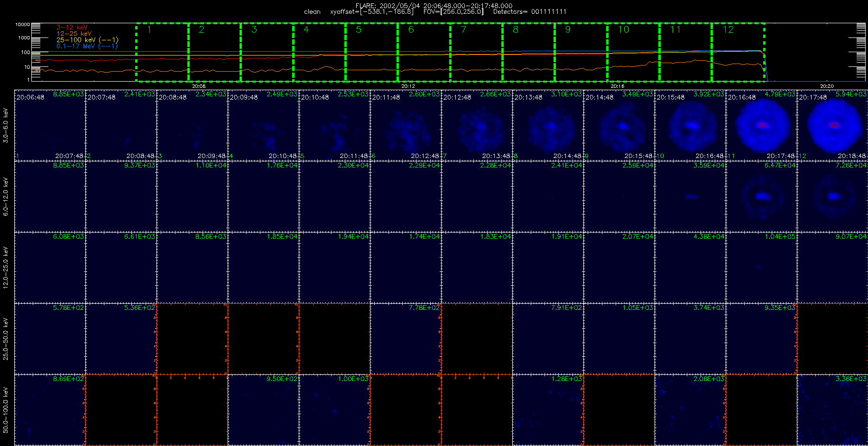The width and height of the screenshot is (868, 446).
Task: Open the image panel with peak 2.49E+03
Action: click(264, 125)
